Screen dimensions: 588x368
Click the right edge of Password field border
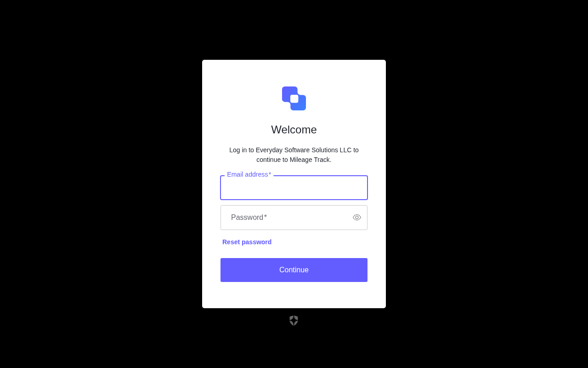tap(367, 218)
